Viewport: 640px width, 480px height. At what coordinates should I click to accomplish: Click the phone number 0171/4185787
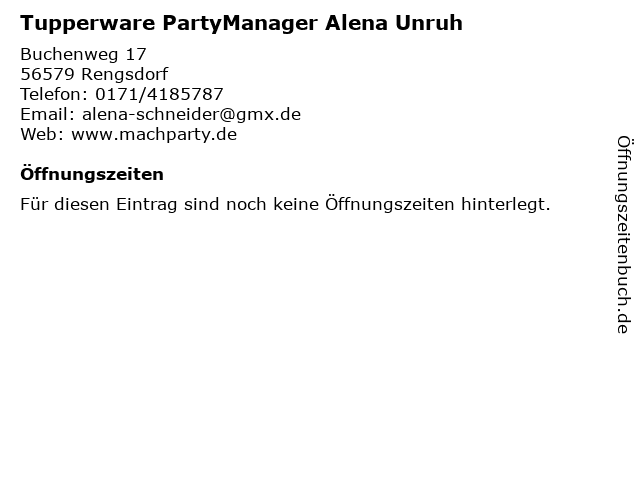coord(159,94)
